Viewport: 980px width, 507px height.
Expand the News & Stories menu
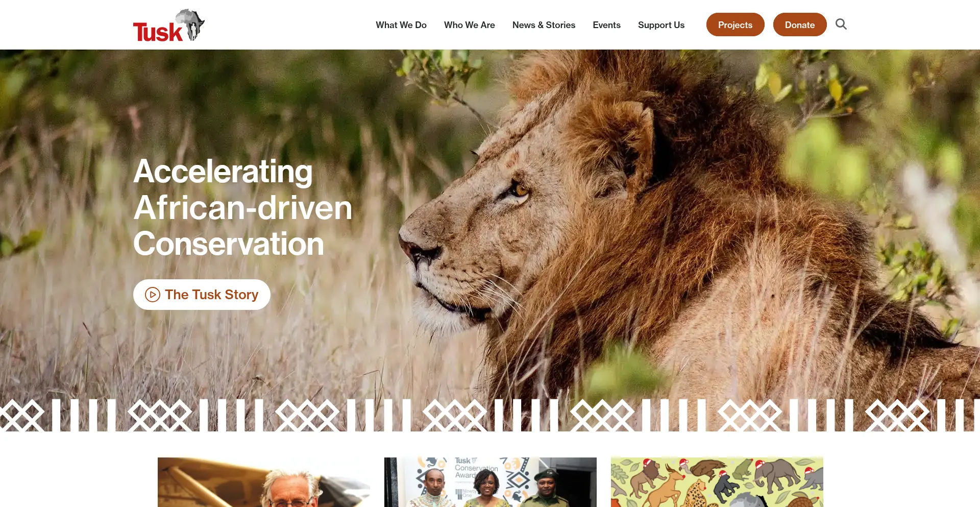(544, 25)
